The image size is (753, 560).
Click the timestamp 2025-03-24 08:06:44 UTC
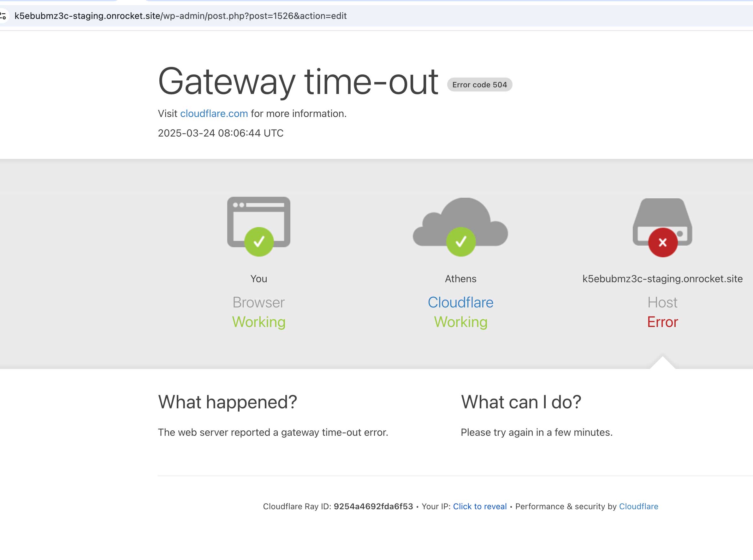221,133
